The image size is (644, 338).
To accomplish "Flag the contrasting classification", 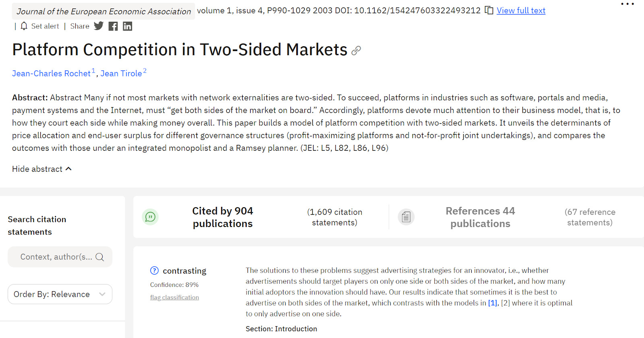I will point(174,297).
